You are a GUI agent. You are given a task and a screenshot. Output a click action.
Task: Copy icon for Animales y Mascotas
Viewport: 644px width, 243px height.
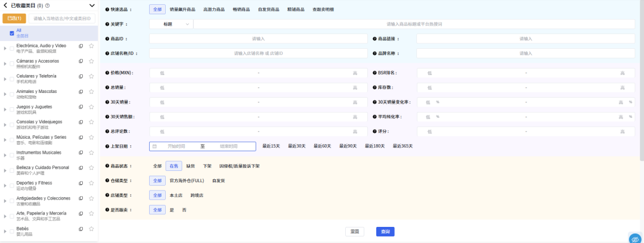pyautogui.click(x=81, y=92)
